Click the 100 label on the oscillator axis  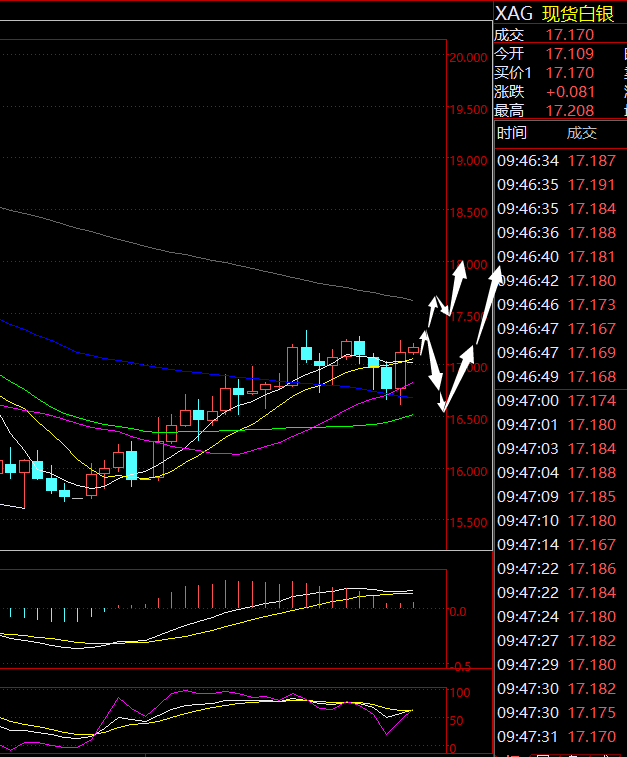pyautogui.click(x=460, y=693)
